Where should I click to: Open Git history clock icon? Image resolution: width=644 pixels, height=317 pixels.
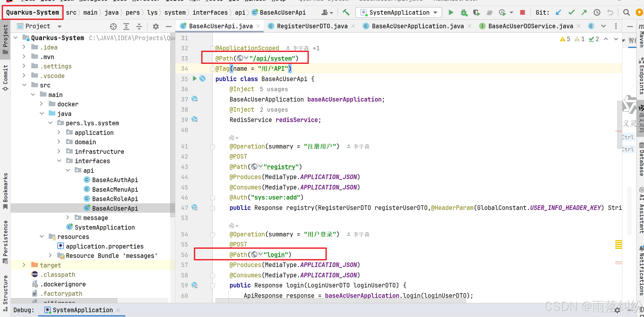click(597, 12)
